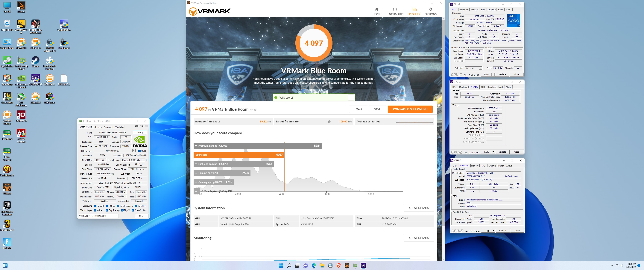Screen dimensions: 644x270
Task: Click the Lookup button in GPU-Z
Action: coord(140,133)
